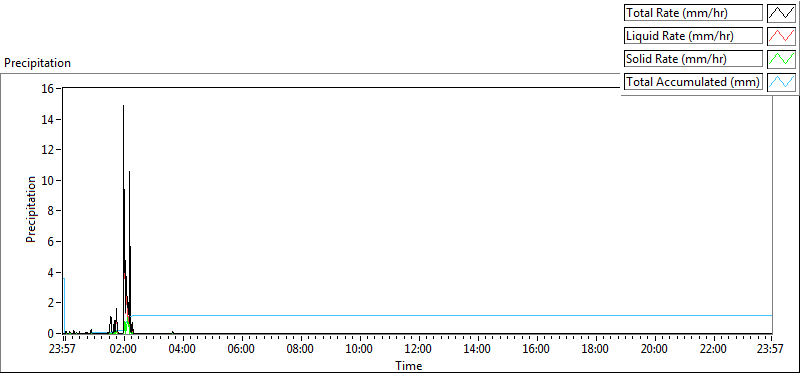Image resolution: width=800 pixels, height=373 pixels.
Task: Click the starting 23:57 time axis label
Action: (x=63, y=350)
